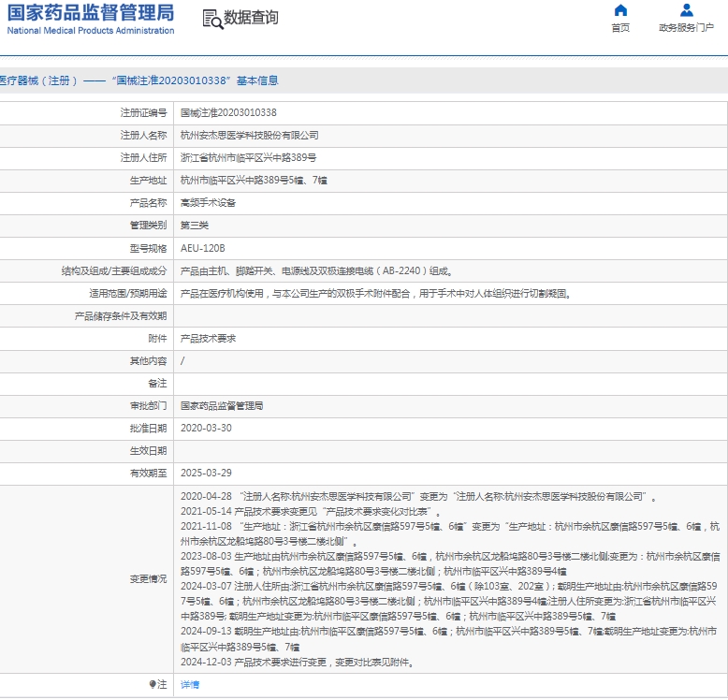Image resolution: width=728 pixels, height=700 pixels.
Task: Click the 管理类别 row label
Action: (x=148, y=226)
